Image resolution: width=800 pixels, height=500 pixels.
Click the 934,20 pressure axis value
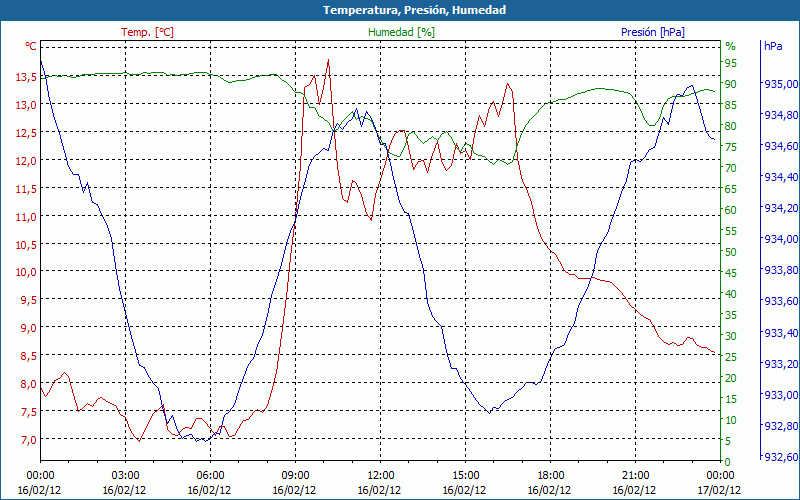coord(781,208)
